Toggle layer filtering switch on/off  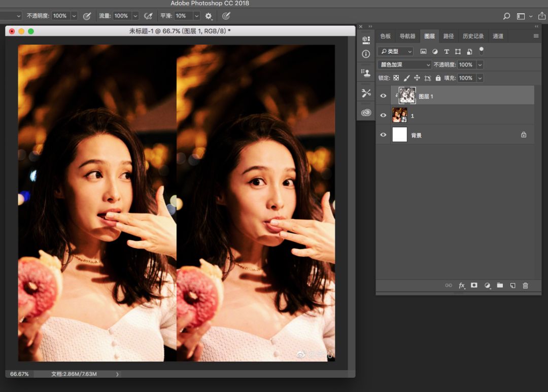pyautogui.click(x=481, y=51)
